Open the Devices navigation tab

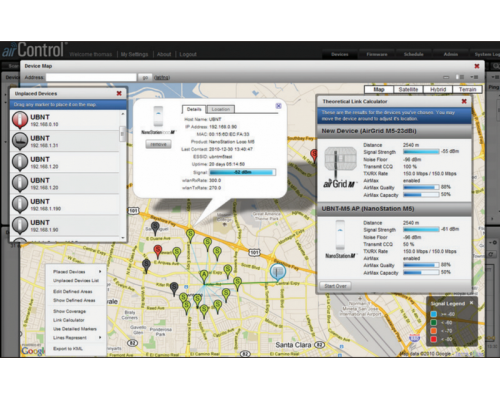click(340, 54)
